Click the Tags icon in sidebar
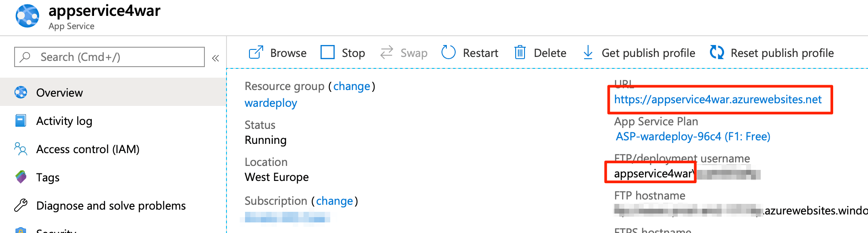Image resolution: width=868 pixels, height=233 pixels. pyautogui.click(x=21, y=177)
